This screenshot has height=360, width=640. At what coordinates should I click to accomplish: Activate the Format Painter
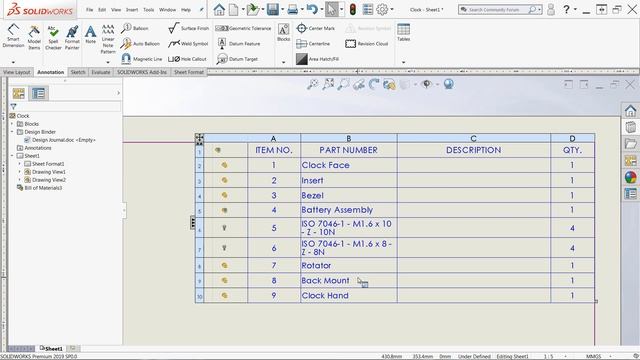click(72, 37)
